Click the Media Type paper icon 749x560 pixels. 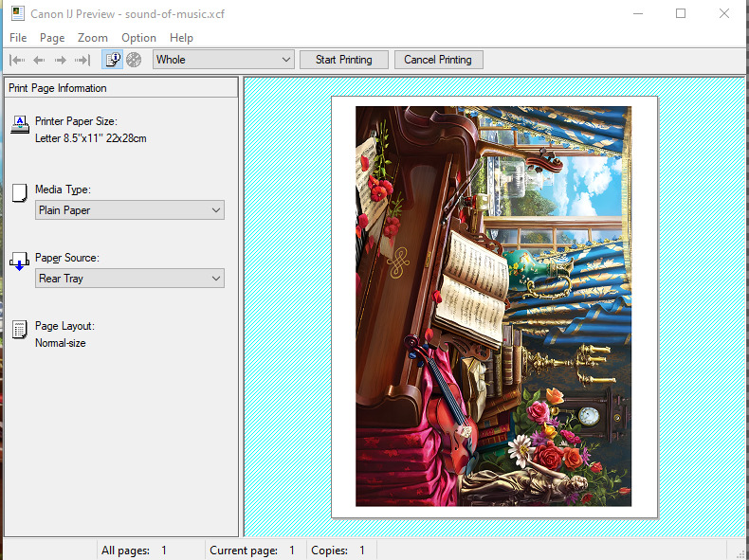coord(19,194)
